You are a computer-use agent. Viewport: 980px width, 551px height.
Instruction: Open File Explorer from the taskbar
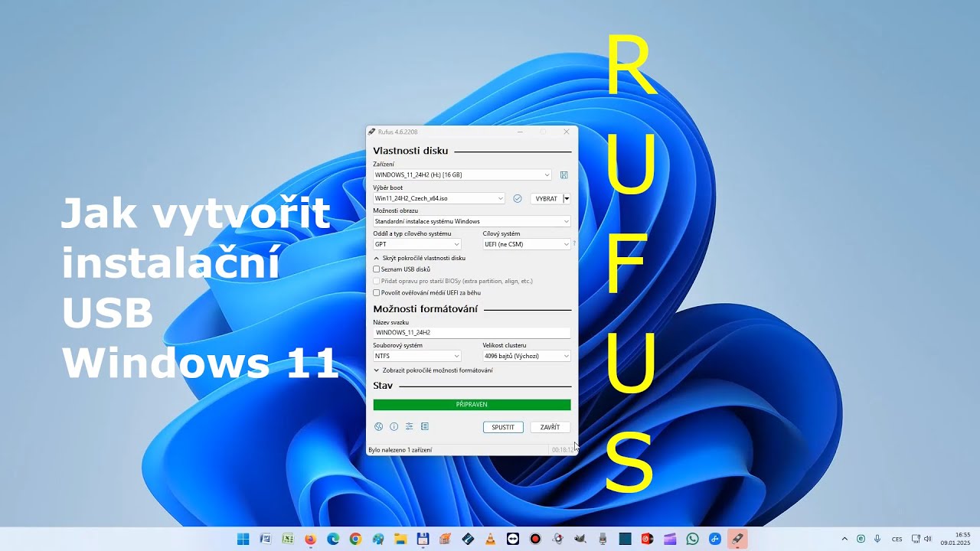click(x=400, y=539)
